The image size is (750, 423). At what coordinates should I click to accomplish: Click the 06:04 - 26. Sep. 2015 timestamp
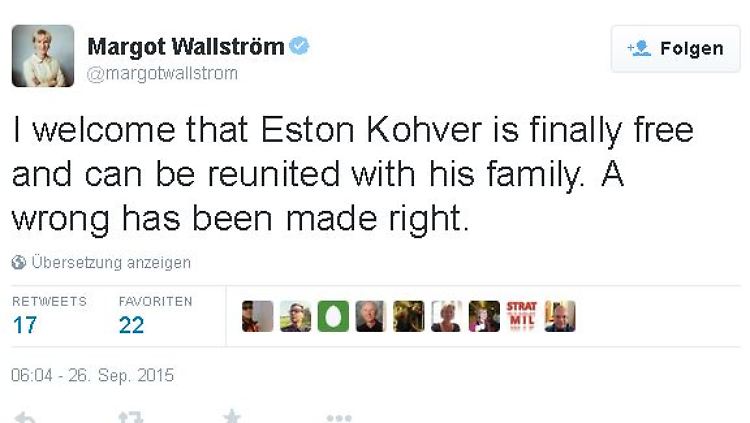point(92,375)
